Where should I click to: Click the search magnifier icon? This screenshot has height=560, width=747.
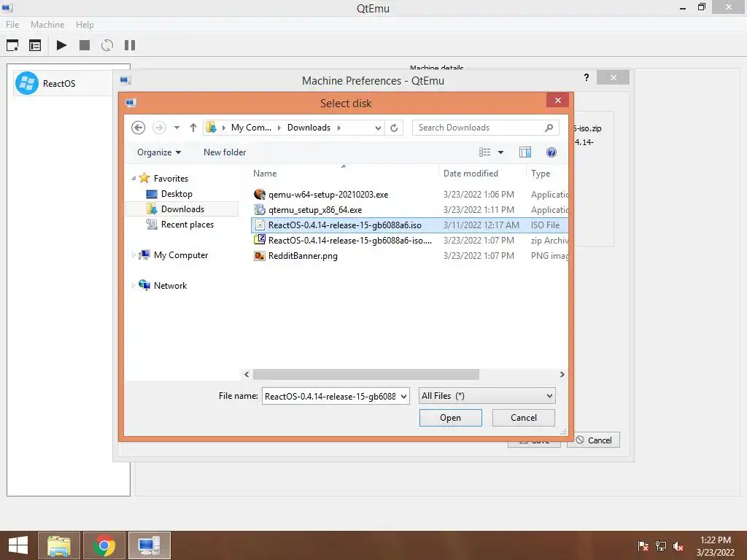coord(549,128)
